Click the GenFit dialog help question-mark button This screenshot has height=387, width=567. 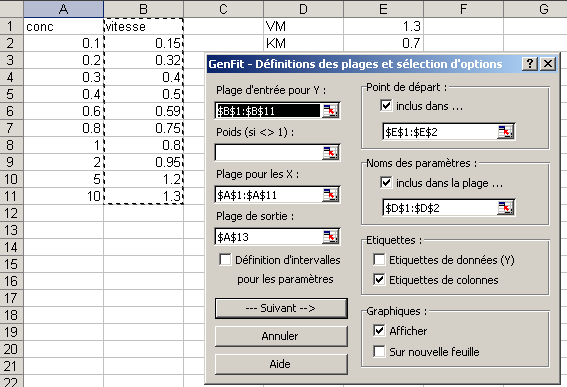pos(530,64)
